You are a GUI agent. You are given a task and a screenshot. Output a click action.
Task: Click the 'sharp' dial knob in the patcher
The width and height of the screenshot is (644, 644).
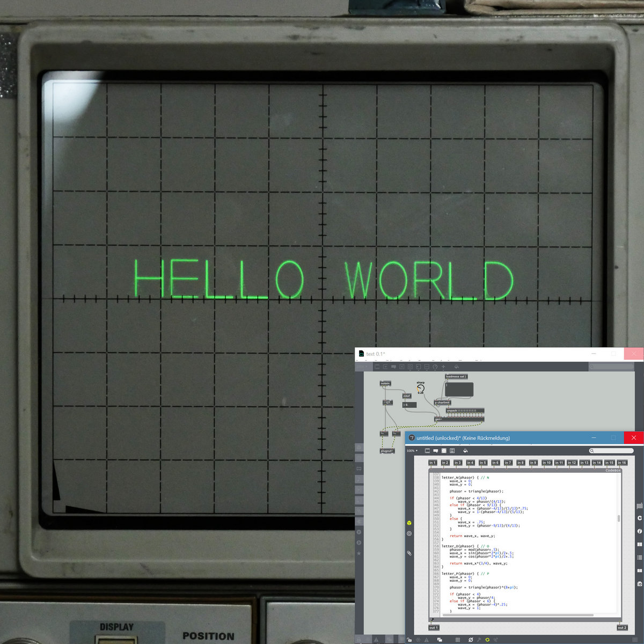pyautogui.click(x=421, y=387)
